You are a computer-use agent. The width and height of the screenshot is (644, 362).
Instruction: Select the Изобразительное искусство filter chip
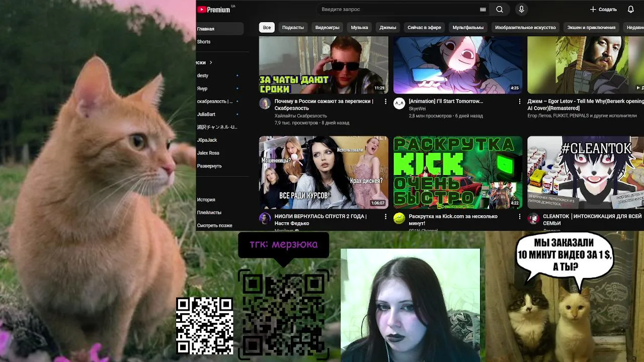[525, 28]
